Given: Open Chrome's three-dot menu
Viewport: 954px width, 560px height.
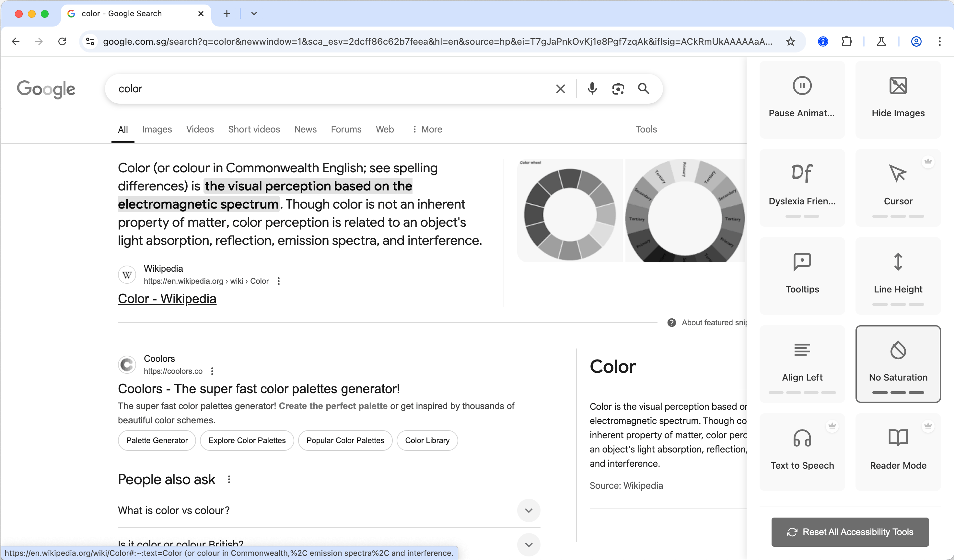Looking at the screenshot, I should [940, 41].
